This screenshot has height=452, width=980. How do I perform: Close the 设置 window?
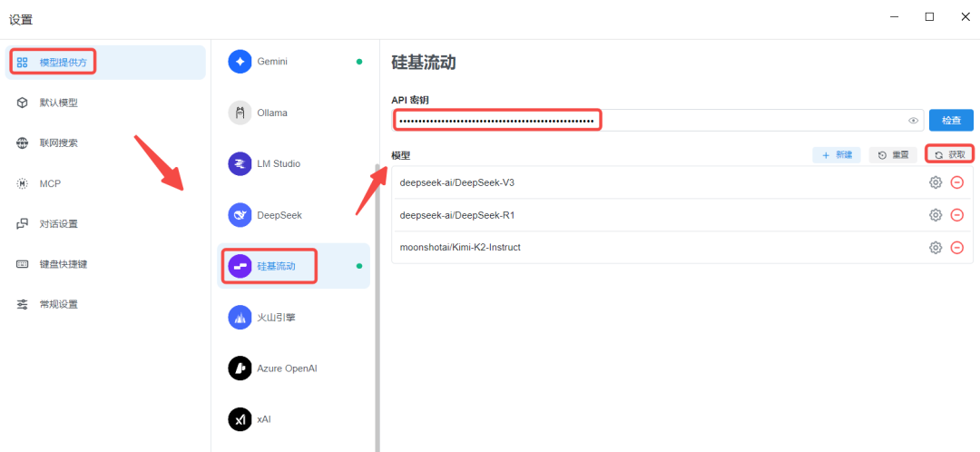pyautogui.click(x=965, y=17)
